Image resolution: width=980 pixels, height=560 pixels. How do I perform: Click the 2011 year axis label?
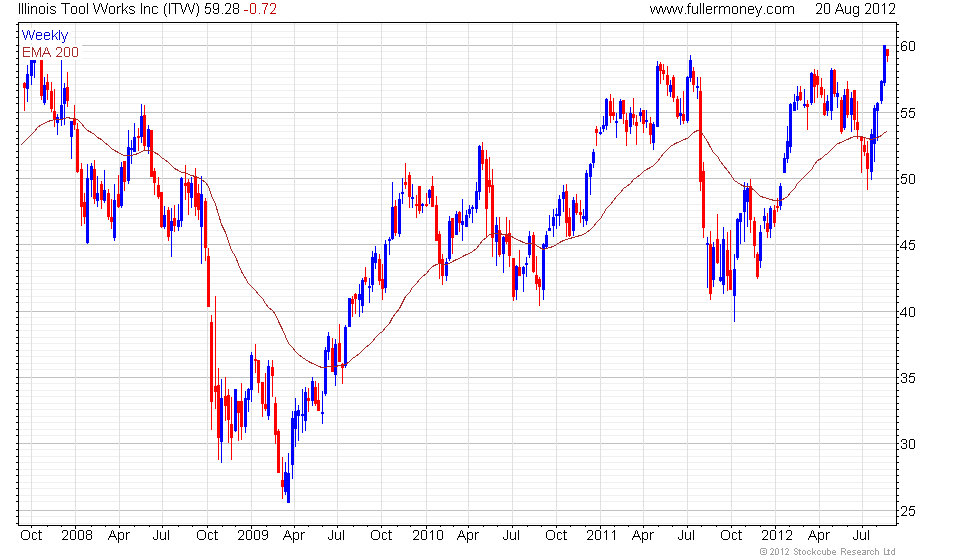click(601, 536)
